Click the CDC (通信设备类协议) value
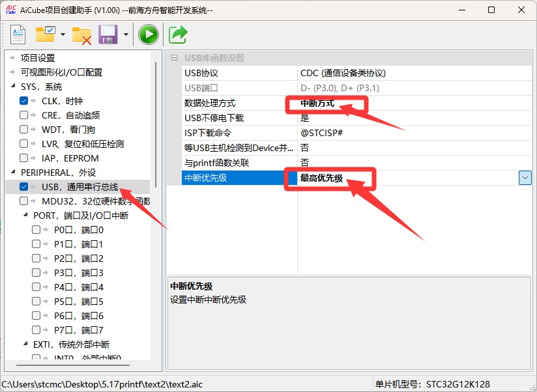The height and width of the screenshot is (392, 537). [x=343, y=73]
